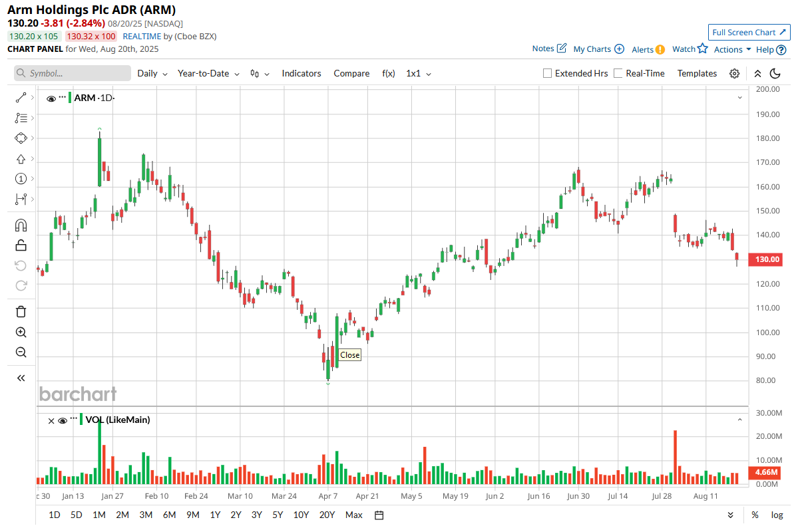806x532 pixels.
Task: Open the custom date range calendar icon
Action: click(x=379, y=515)
